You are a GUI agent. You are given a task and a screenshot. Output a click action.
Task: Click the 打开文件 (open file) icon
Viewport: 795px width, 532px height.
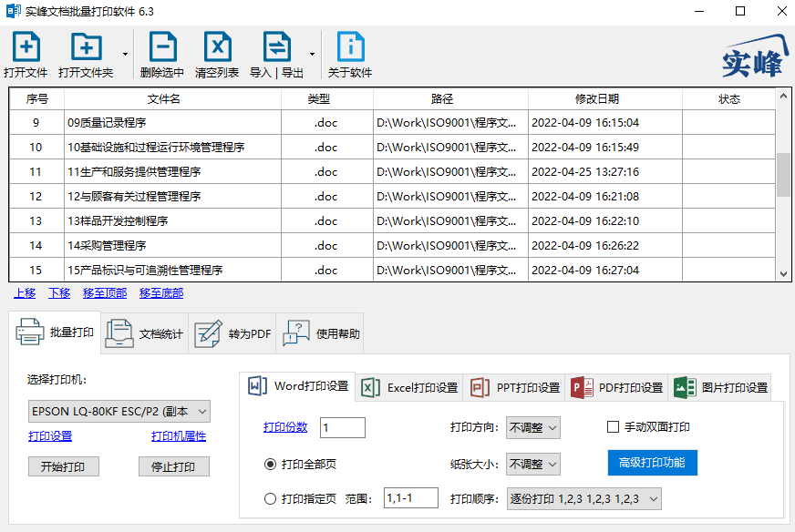[26, 55]
